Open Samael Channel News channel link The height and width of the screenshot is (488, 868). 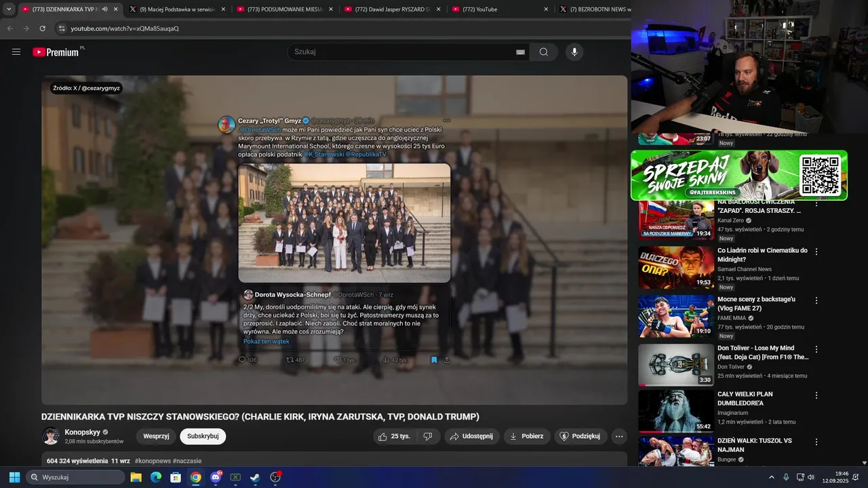click(x=745, y=269)
